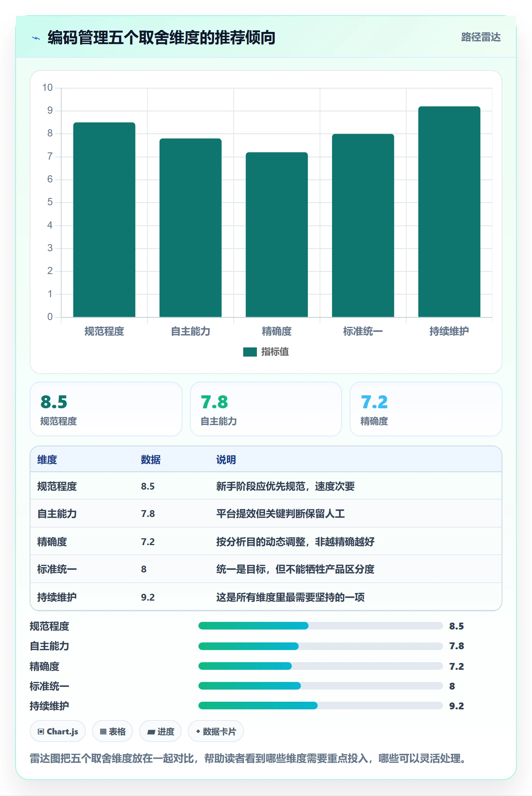Click the 精确度 bar in the chart

point(277,235)
